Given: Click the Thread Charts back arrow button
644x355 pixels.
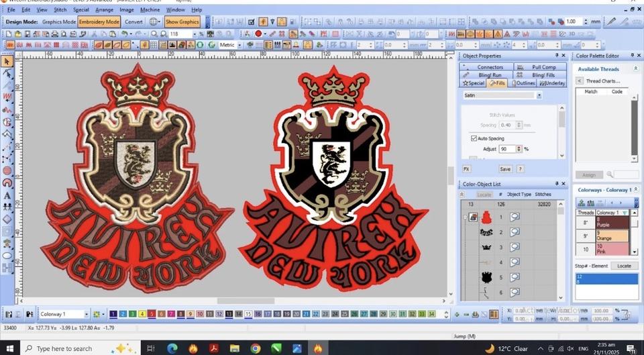Looking at the screenshot, I should point(579,81).
